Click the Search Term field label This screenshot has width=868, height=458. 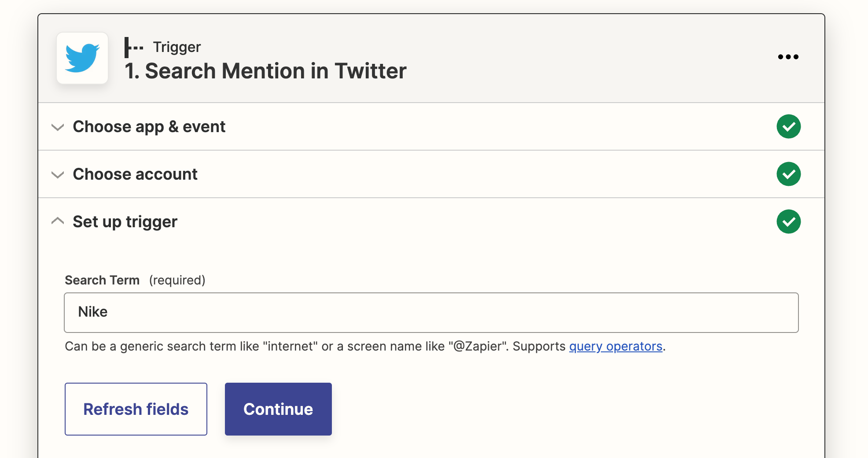[102, 280]
